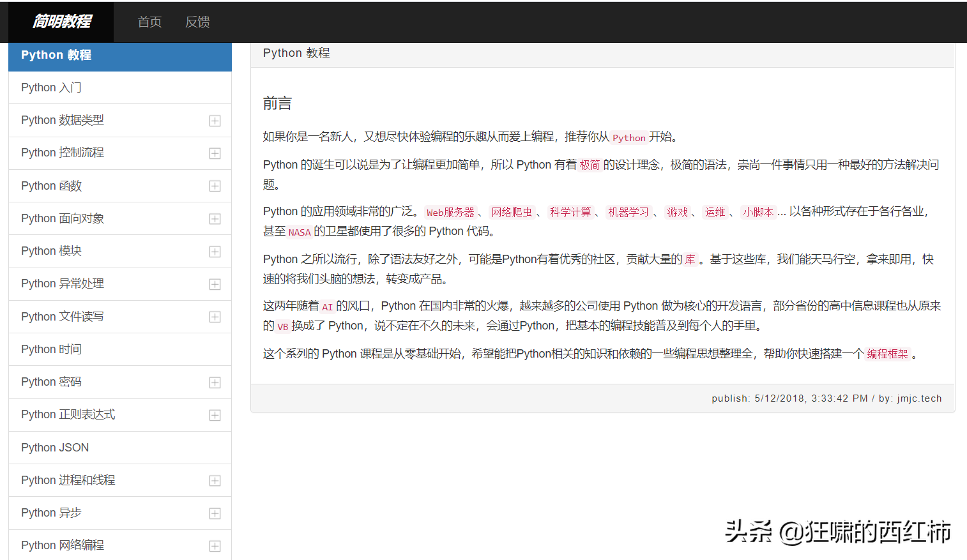Screen dimensions: 967x560
Task: Open the Python JSON chapter
Action: click(x=55, y=448)
